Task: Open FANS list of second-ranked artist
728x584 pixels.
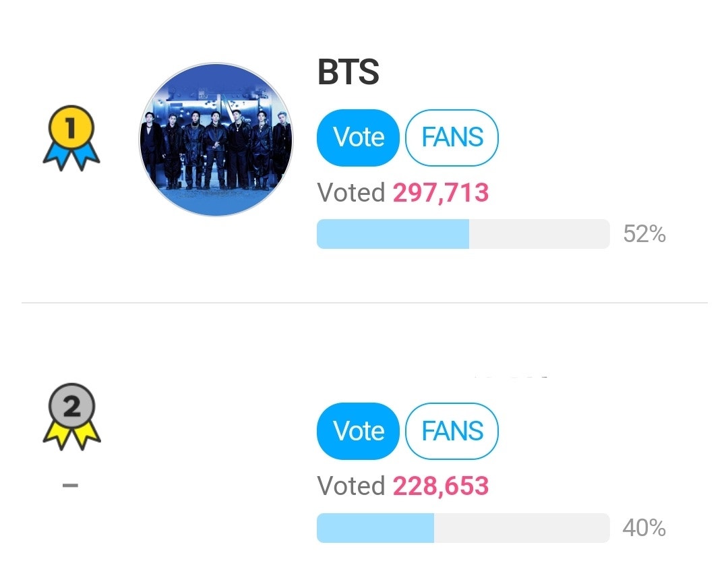Action: [452, 432]
